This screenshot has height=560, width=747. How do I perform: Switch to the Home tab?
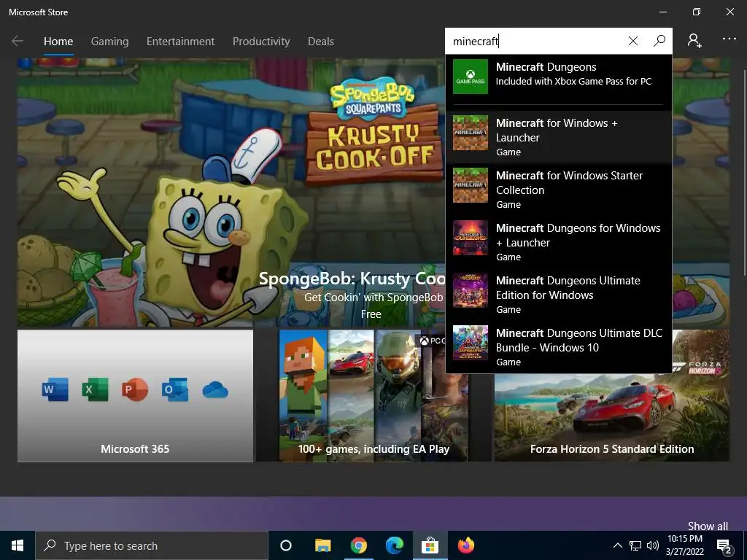coord(58,42)
